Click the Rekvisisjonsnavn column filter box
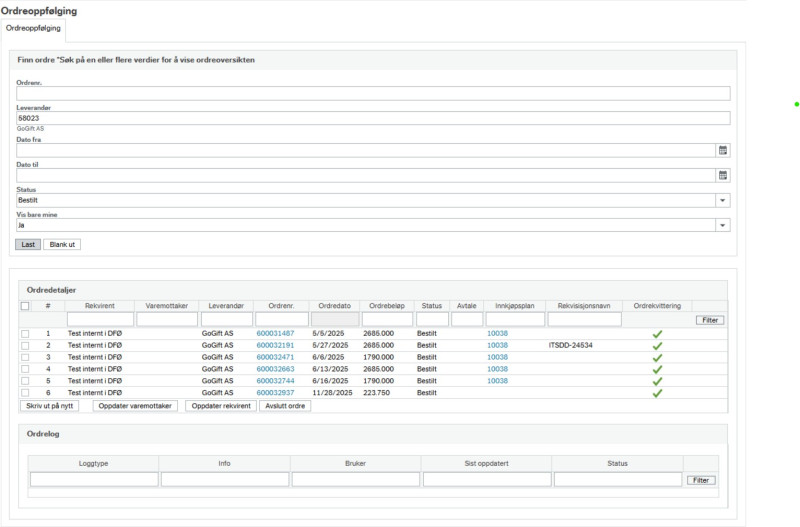800x527 pixels. pos(585,320)
